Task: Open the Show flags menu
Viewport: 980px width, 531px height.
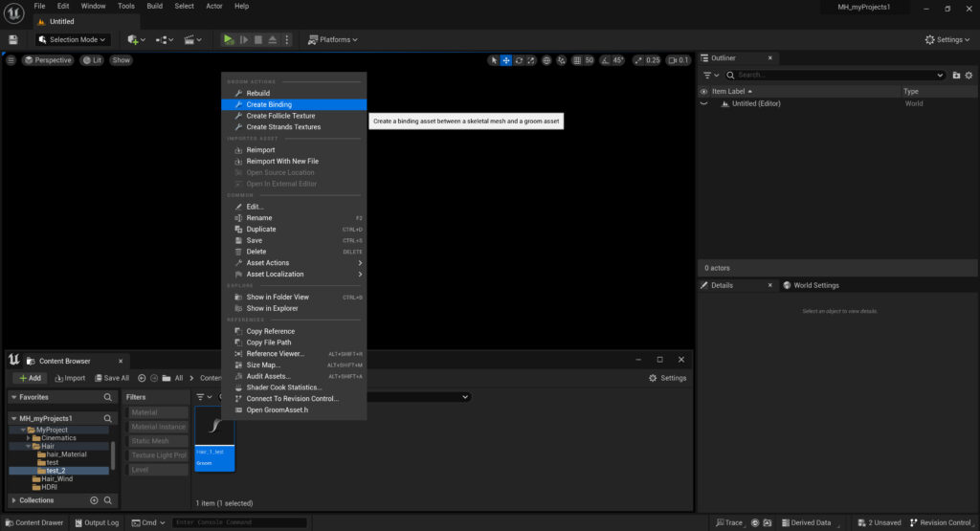Action: pyautogui.click(x=122, y=60)
